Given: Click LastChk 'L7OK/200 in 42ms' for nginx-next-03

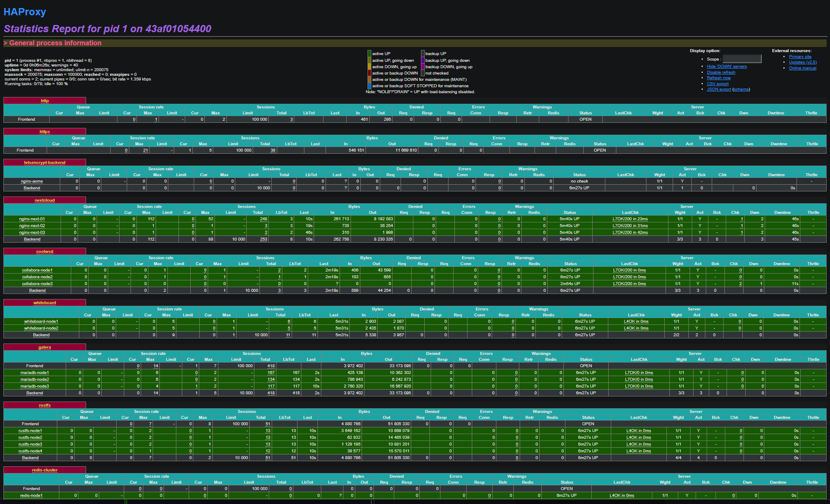Looking at the screenshot, I should tap(630, 233).
